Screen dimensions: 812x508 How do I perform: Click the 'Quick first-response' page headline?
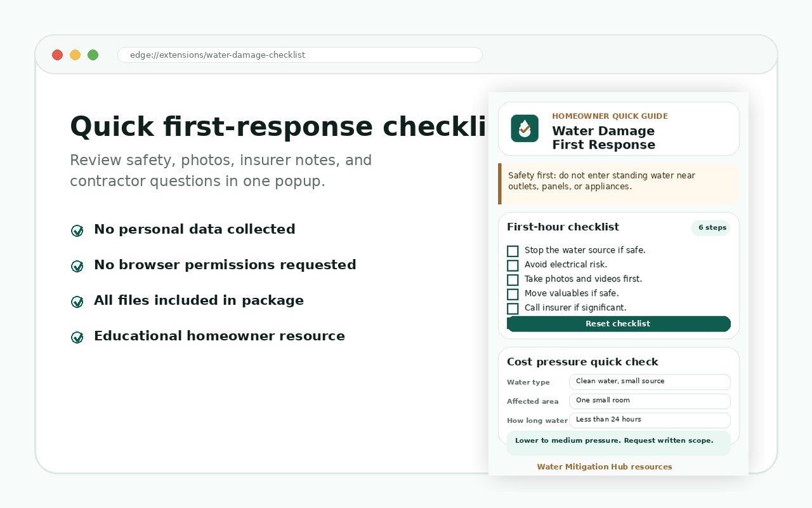[x=278, y=126]
